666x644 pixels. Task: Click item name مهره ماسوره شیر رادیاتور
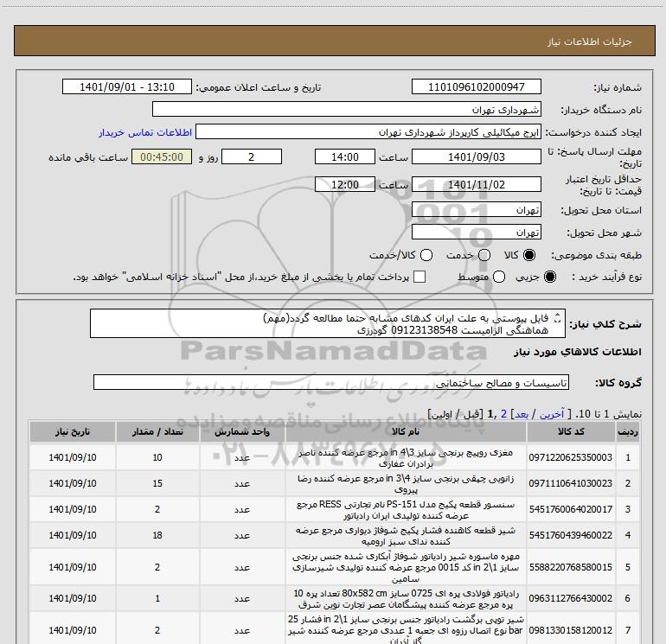(x=406, y=567)
